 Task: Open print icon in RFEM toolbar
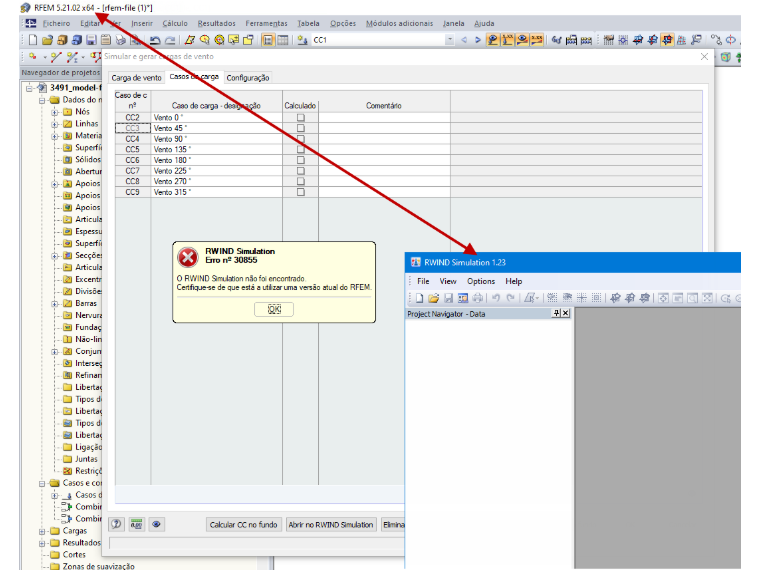[x=121, y=40]
